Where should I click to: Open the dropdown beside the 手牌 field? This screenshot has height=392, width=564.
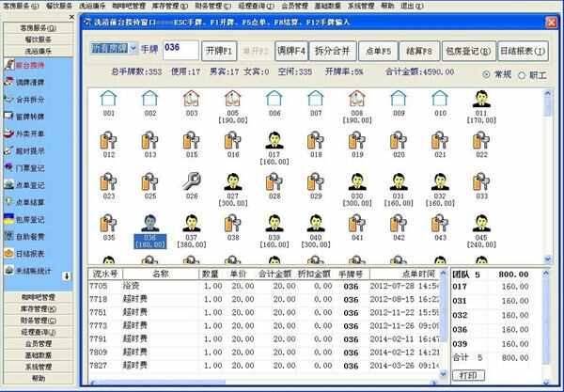click(133, 48)
